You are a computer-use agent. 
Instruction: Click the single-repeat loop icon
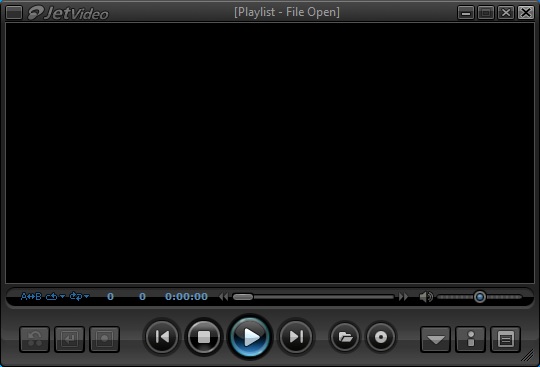coord(52,296)
